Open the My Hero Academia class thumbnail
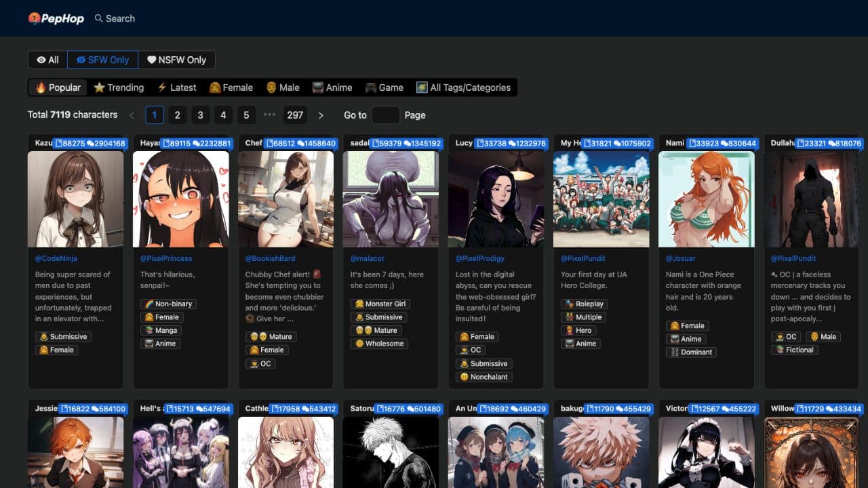868x488 pixels. pos(601,199)
